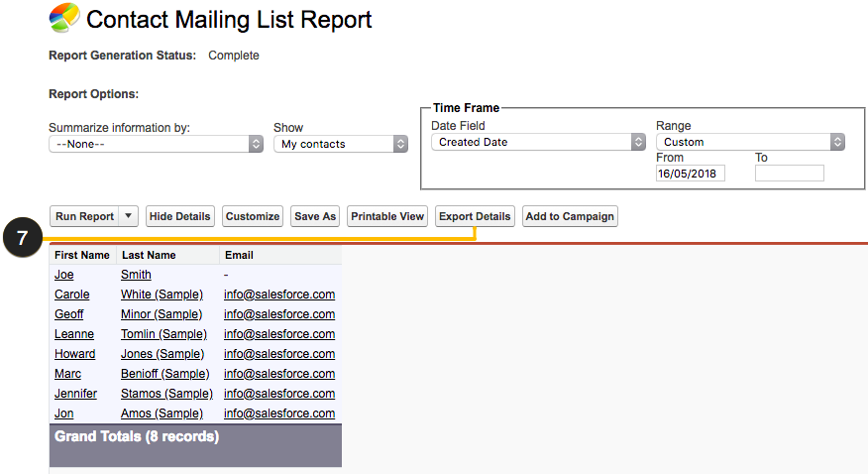This screenshot has width=868, height=474.
Task: Open Stamos (Sample) link
Action: click(x=166, y=394)
